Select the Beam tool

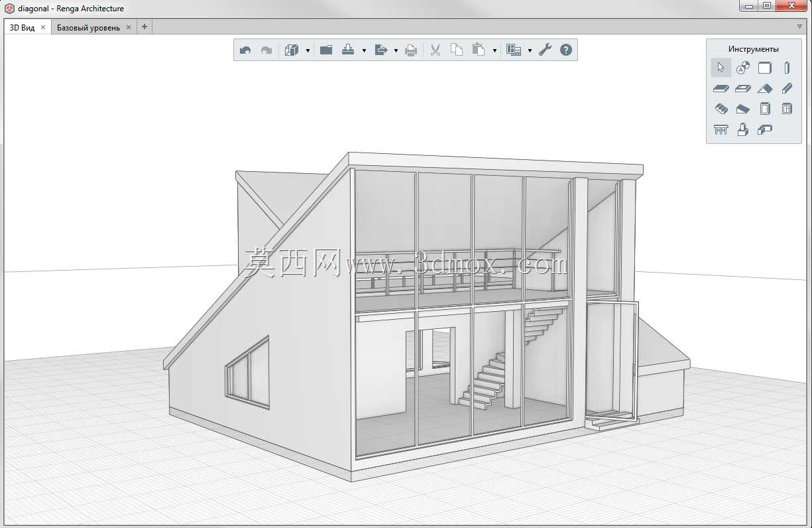(787, 88)
